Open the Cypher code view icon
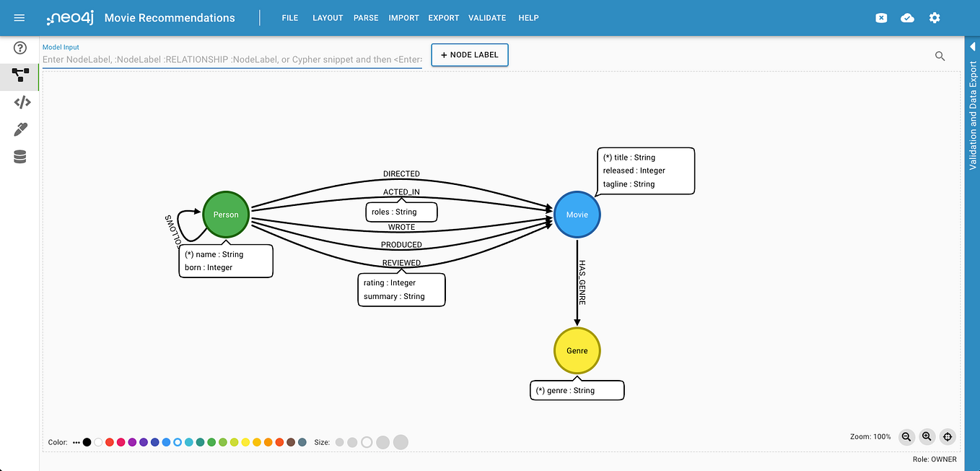The image size is (980, 471). [19, 102]
